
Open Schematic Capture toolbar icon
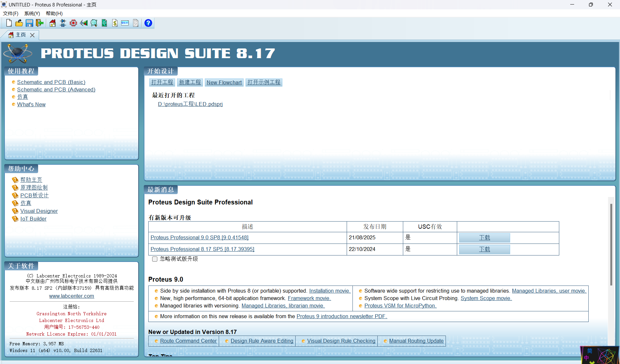(x=63, y=23)
